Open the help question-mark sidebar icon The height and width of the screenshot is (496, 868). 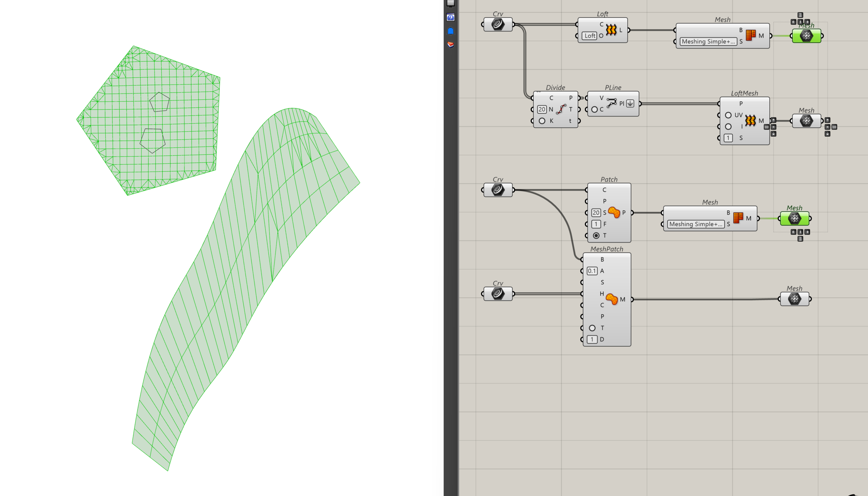450,17
